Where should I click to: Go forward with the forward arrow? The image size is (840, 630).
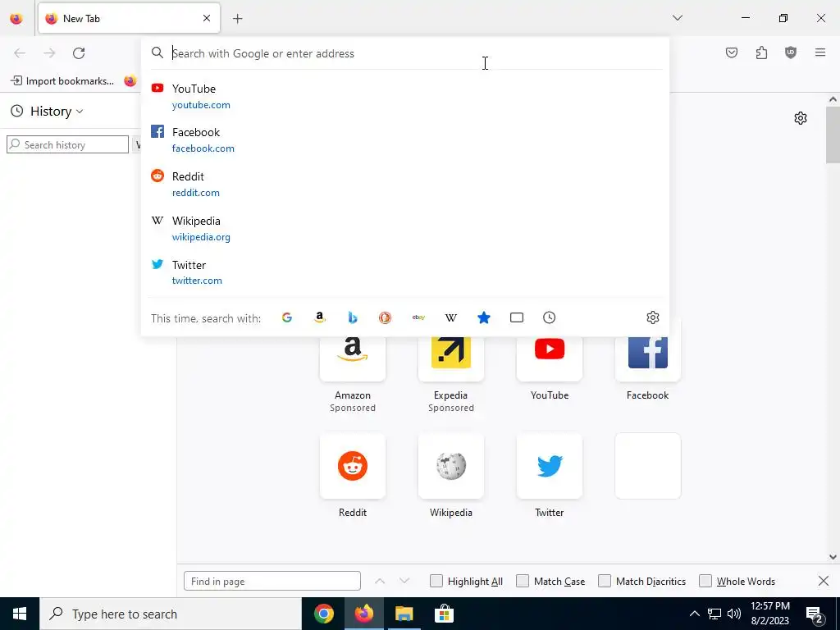coord(49,53)
